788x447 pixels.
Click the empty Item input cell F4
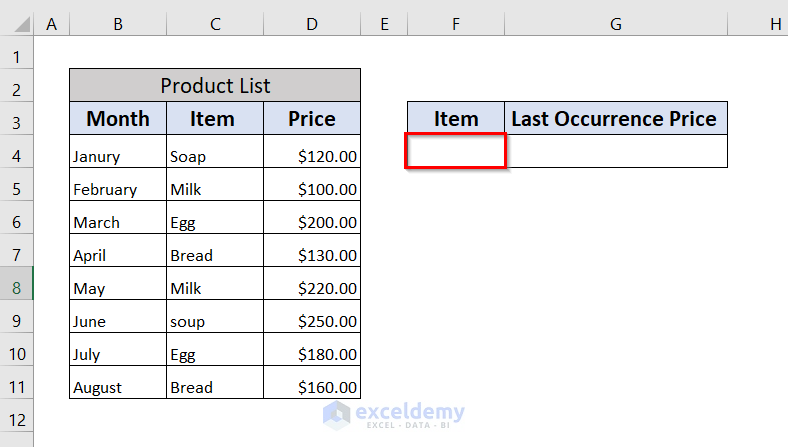point(456,152)
